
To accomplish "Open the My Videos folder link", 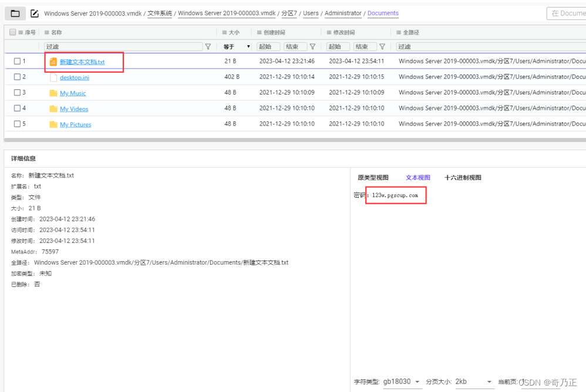I will point(74,109).
